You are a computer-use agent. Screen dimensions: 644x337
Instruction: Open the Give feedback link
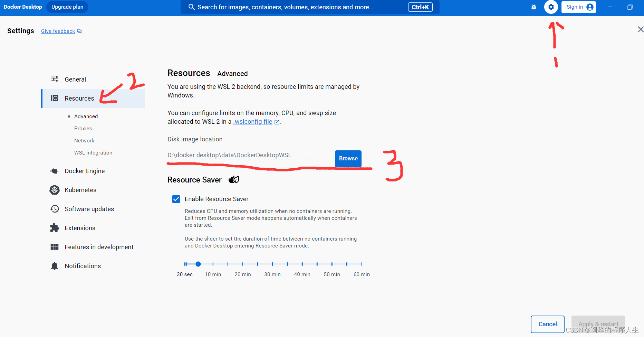58,31
